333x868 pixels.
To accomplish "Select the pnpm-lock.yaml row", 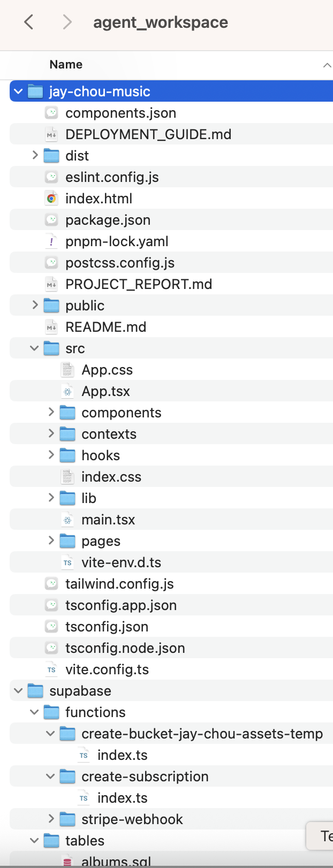I will pyautogui.click(x=171, y=241).
